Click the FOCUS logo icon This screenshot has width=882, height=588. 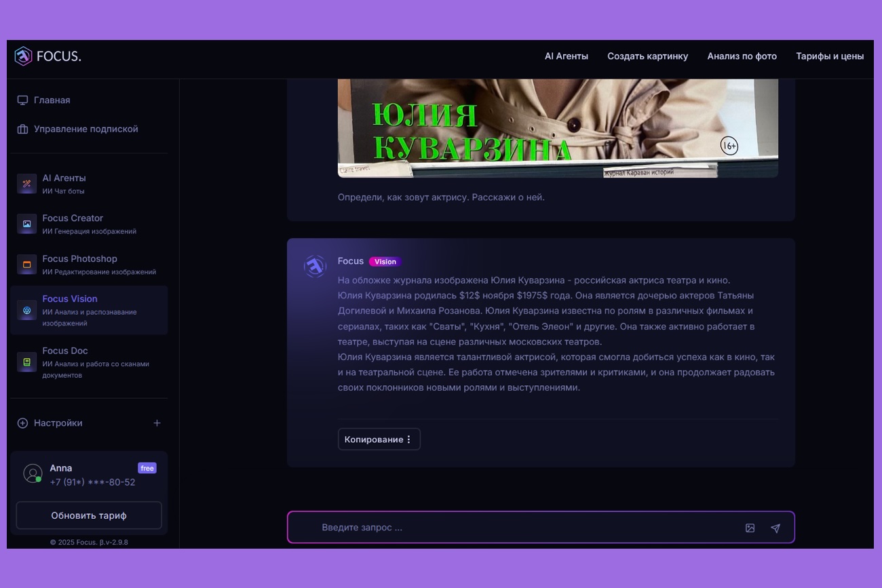click(23, 56)
